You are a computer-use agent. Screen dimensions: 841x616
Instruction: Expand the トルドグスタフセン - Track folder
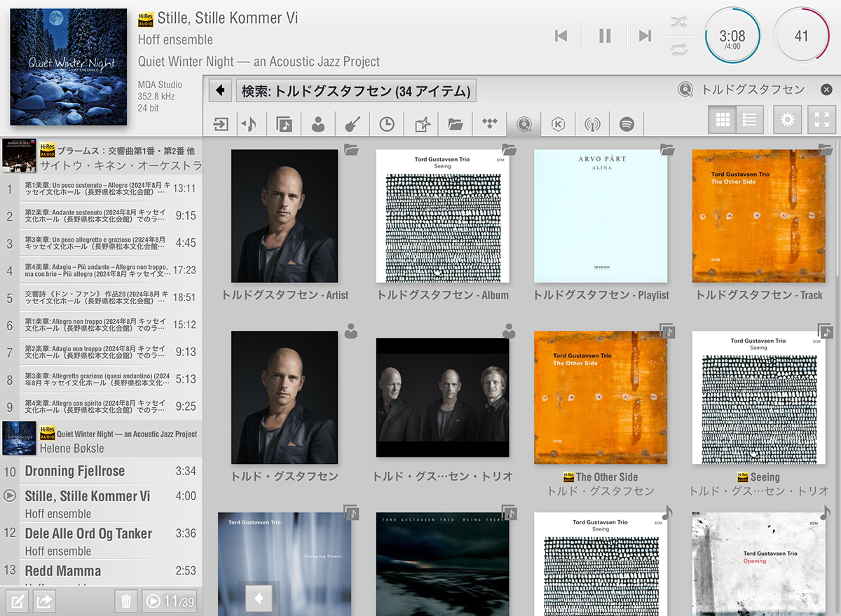[758, 216]
